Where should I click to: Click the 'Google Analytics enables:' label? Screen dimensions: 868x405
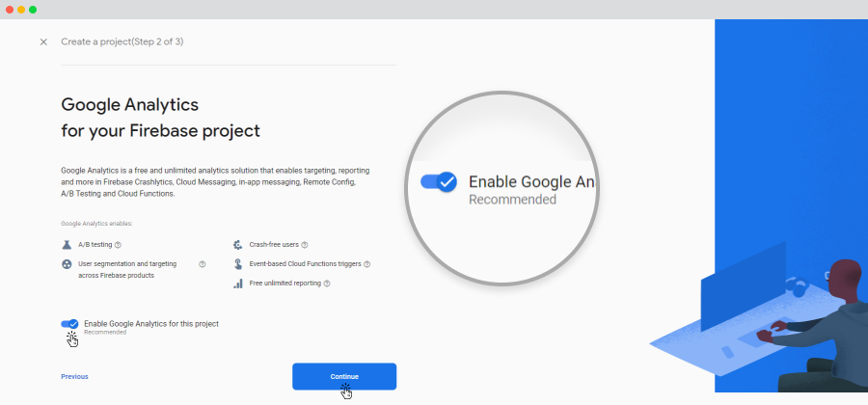coord(96,224)
